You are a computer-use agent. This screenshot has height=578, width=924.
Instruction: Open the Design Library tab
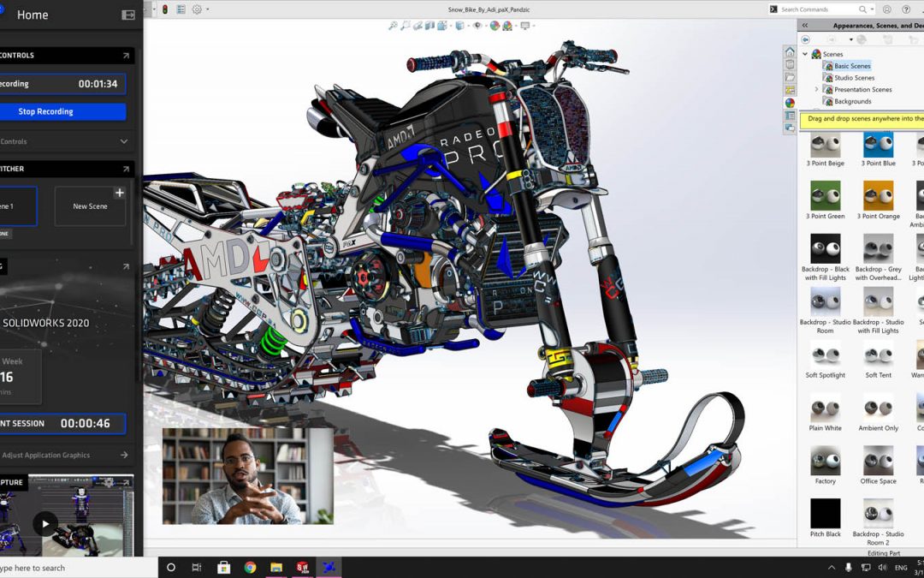click(791, 64)
